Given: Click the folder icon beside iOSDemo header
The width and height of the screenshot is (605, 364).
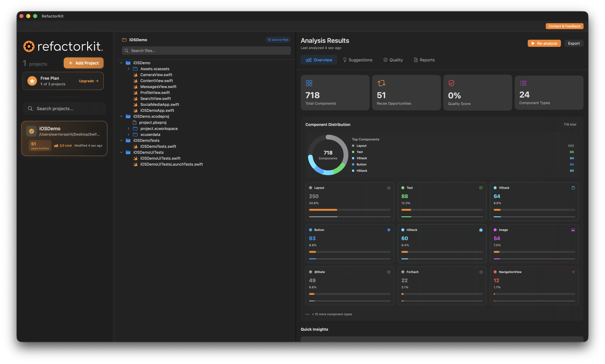Looking at the screenshot, I should [x=124, y=40].
